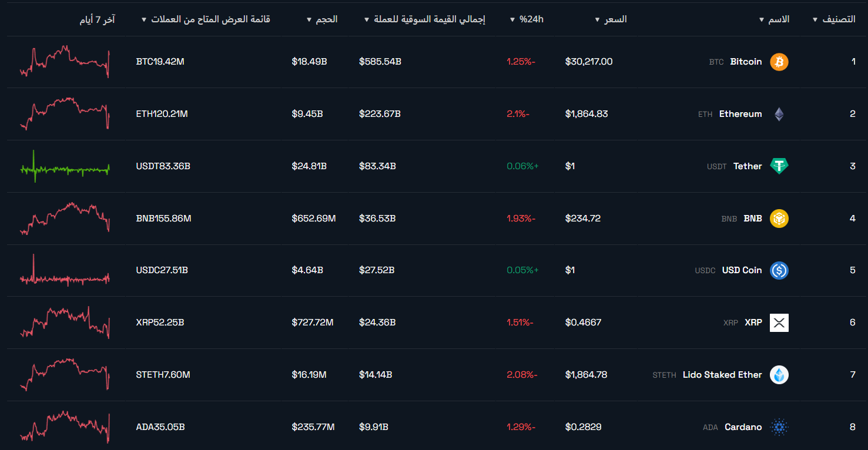This screenshot has width=868, height=450.
Task: Open the Bitcoin name link
Action: tap(746, 62)
